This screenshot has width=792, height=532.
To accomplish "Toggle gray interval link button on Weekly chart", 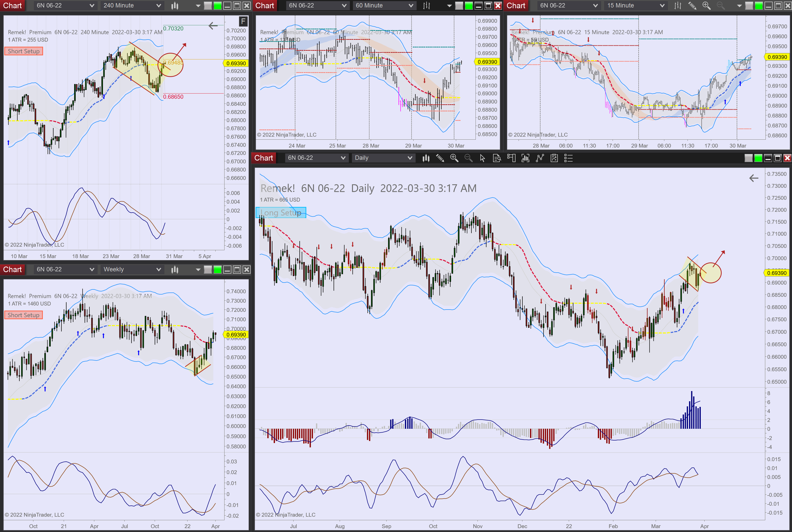I will coord(208,269).
